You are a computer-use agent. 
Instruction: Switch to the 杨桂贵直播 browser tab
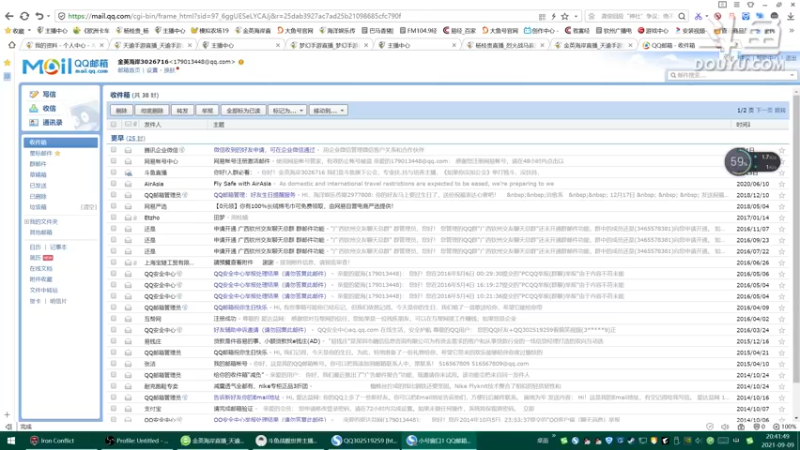(x=505, y=45)
